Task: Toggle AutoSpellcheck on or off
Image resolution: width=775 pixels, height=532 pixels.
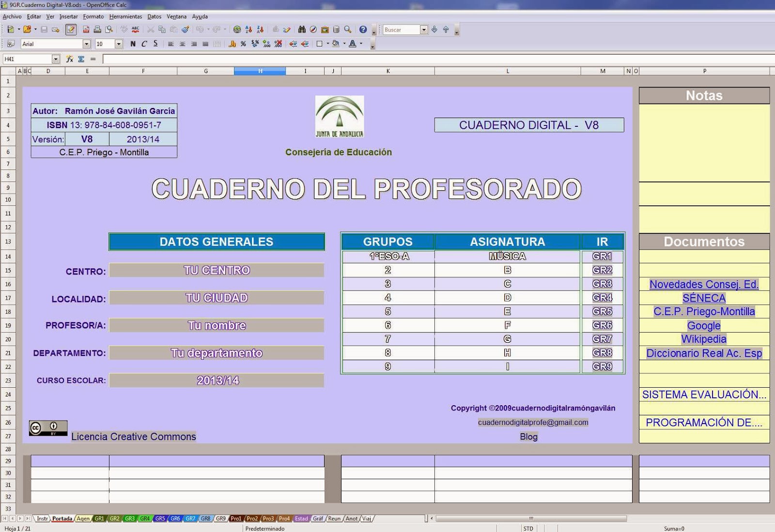Action: 136,30
